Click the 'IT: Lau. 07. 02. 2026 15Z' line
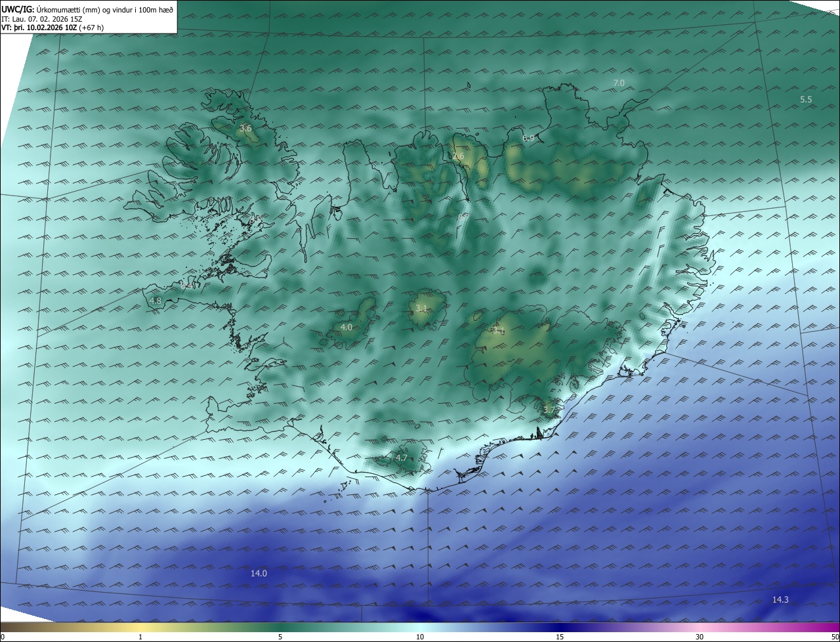Viewport: 840px width, 642px height. pyautogui.click(x=42, y=19)
